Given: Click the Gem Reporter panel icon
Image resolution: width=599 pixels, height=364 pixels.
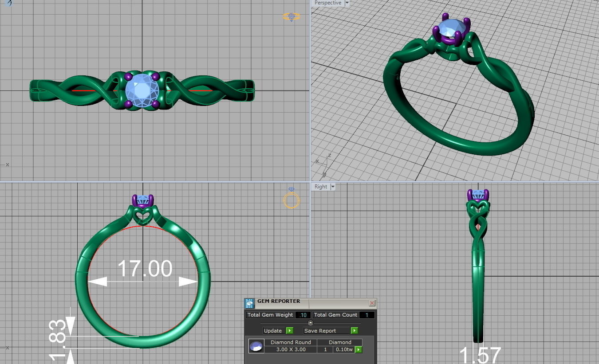Looking at the screenshot, I should pyautogui.click(x=249, y=303).
